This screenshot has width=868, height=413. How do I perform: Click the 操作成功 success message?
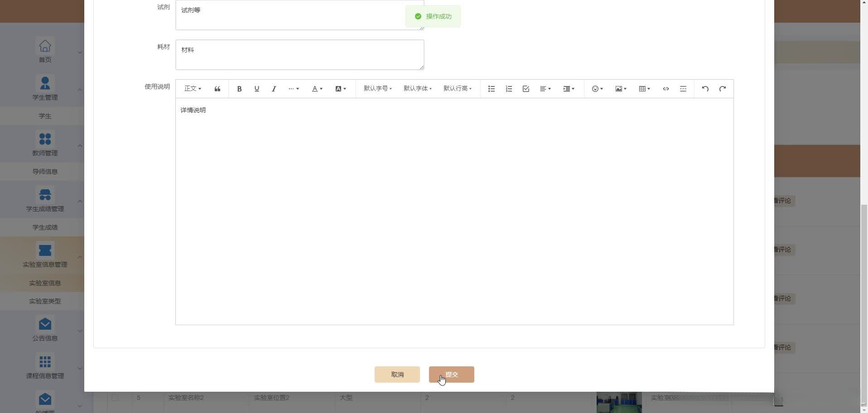433,16
